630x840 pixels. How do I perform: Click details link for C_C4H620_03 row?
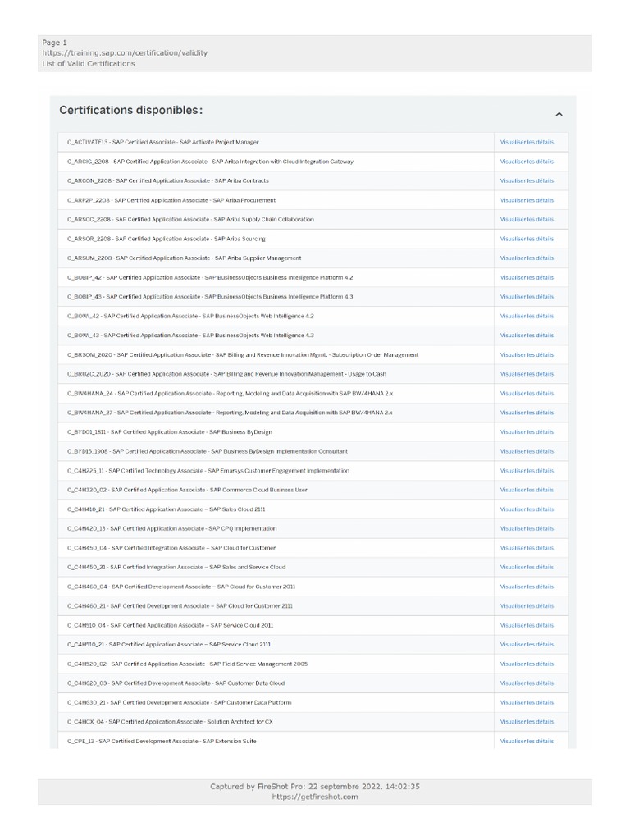(x=527, y=683)
